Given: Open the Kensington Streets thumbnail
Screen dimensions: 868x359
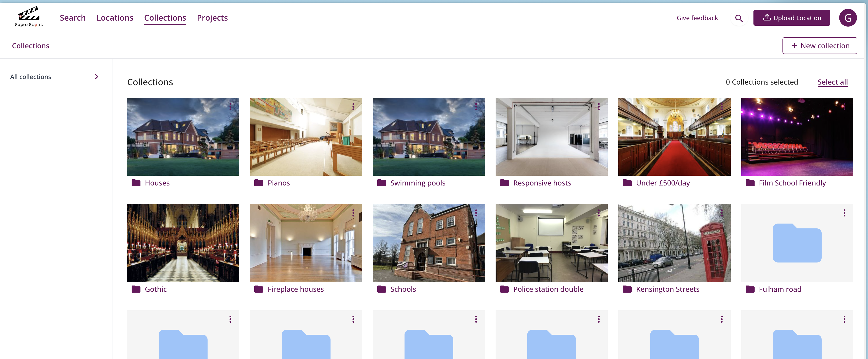Looking at the screenshot, I should [674, 243].
